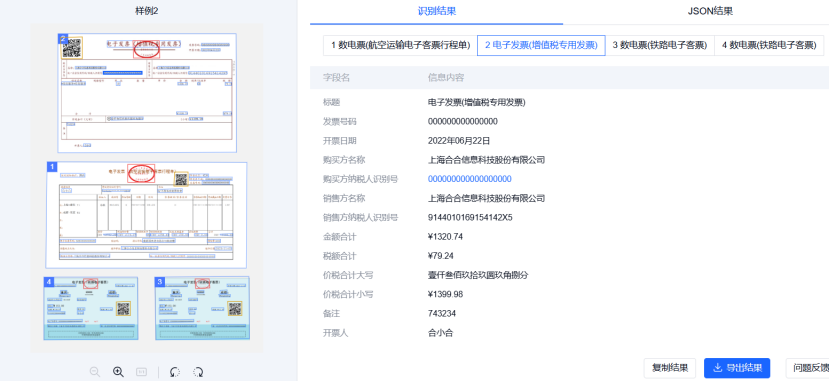Image resolution: width=830 pixels, height=382 pixels.
Task: Click the 税额合计 field label
Action: pos(340,256)
